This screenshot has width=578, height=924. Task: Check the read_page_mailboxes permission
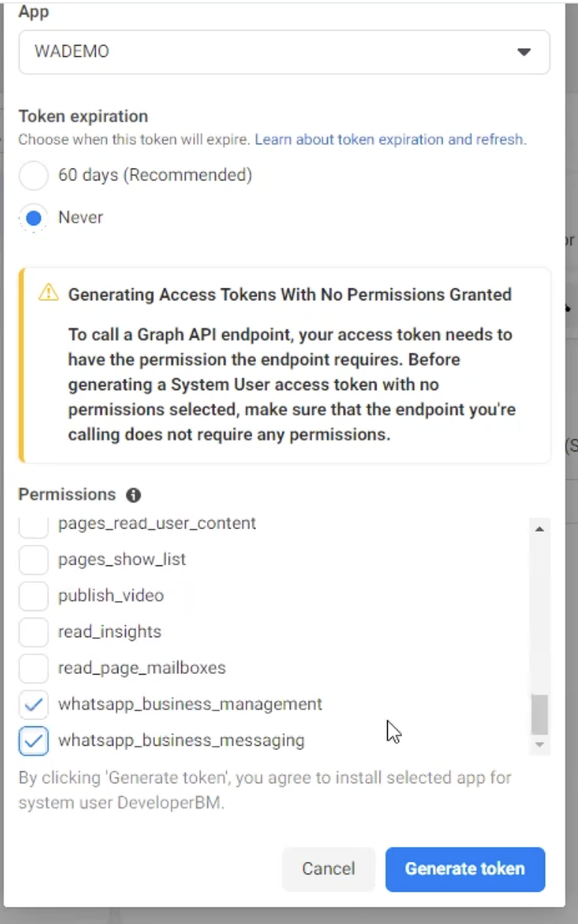(x=33, y=668)
